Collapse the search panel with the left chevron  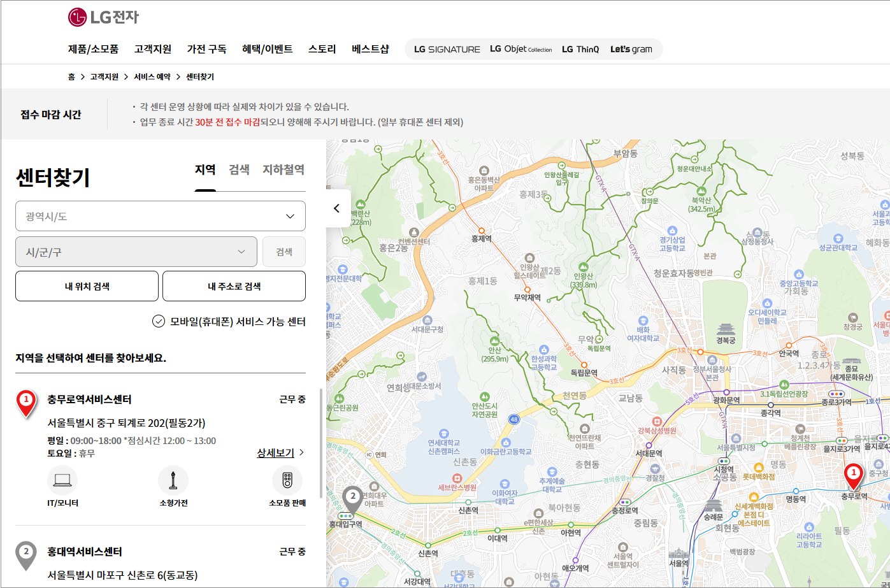tap(337, 208)
